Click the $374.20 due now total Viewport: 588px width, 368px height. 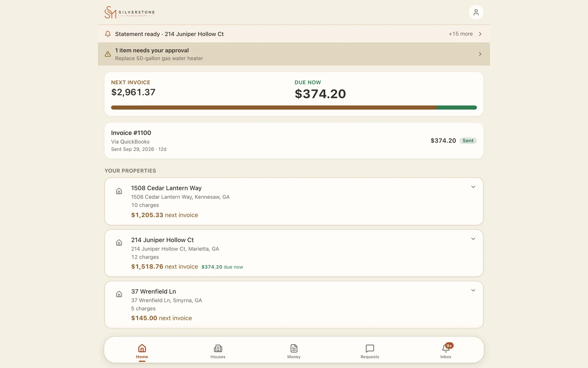pos(320,94)
